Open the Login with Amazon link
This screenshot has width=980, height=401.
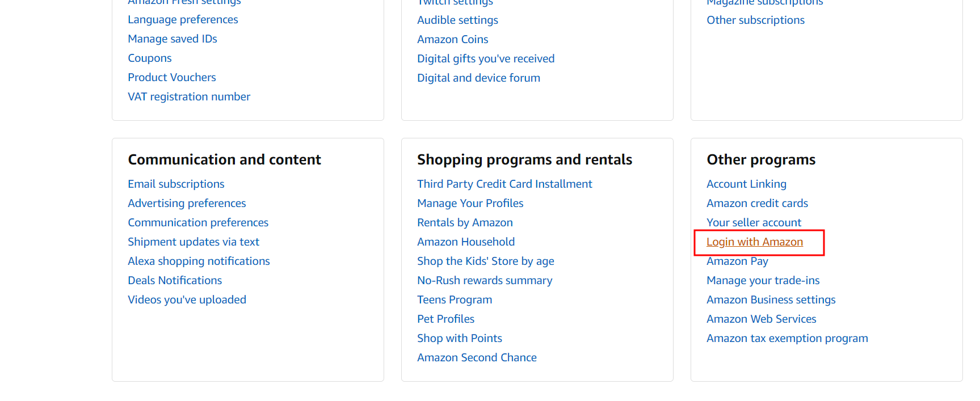[754, 242]
